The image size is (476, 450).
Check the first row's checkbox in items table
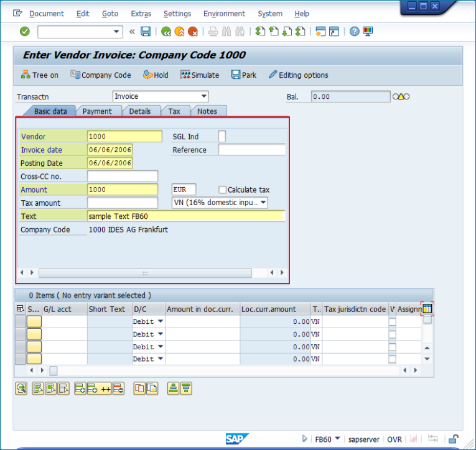point(392,321)
